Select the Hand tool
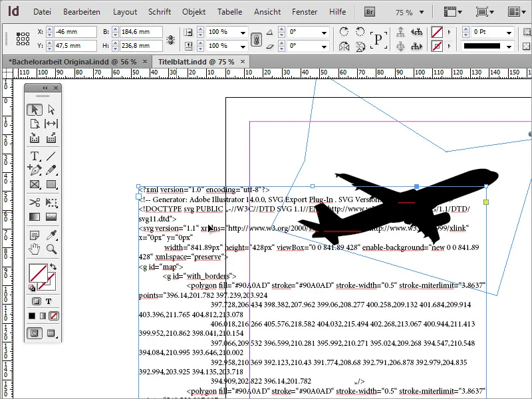532x399 pixels. point(35,249)
